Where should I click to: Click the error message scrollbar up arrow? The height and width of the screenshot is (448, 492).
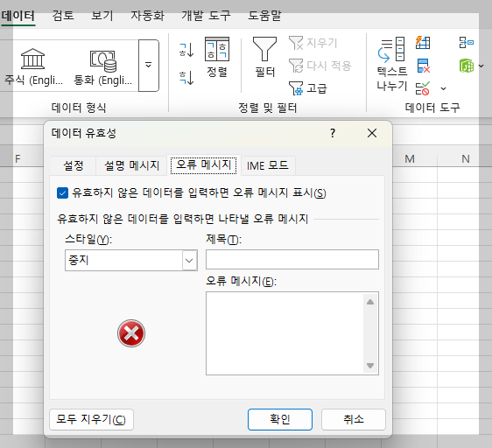click(370, 302)
